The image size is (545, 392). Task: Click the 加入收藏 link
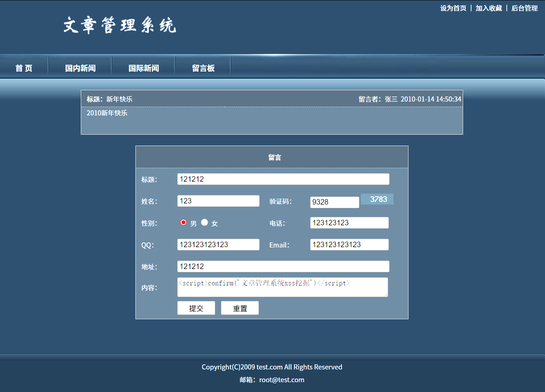pyautogui.click(x=489, y=8)
